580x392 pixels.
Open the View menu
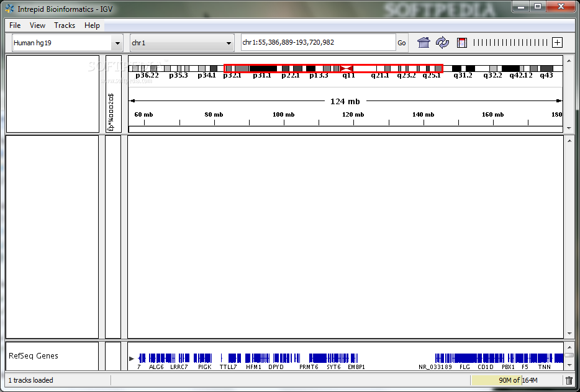click(x=37, y=25)
